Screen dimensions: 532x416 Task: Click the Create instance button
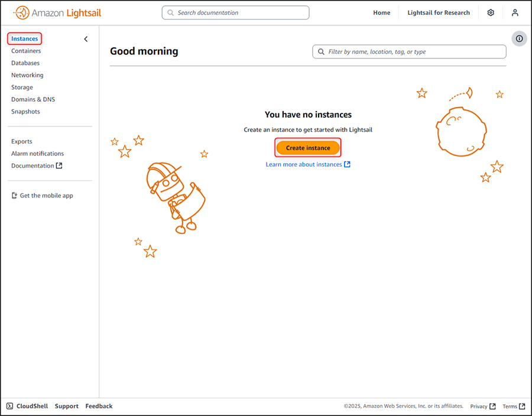307,147
